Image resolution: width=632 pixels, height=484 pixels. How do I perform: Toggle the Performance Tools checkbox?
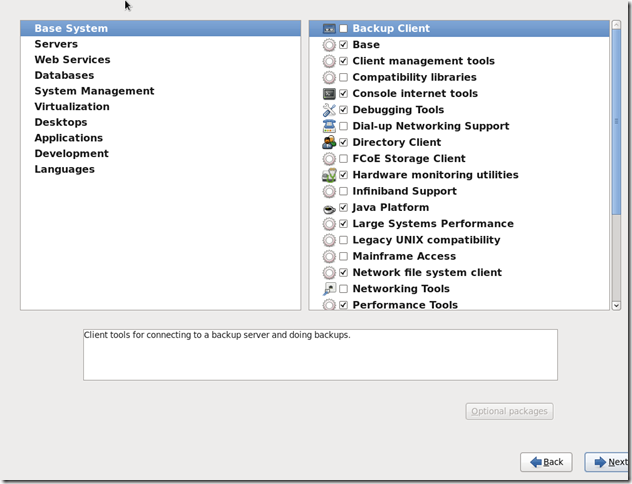click(343, 305)
